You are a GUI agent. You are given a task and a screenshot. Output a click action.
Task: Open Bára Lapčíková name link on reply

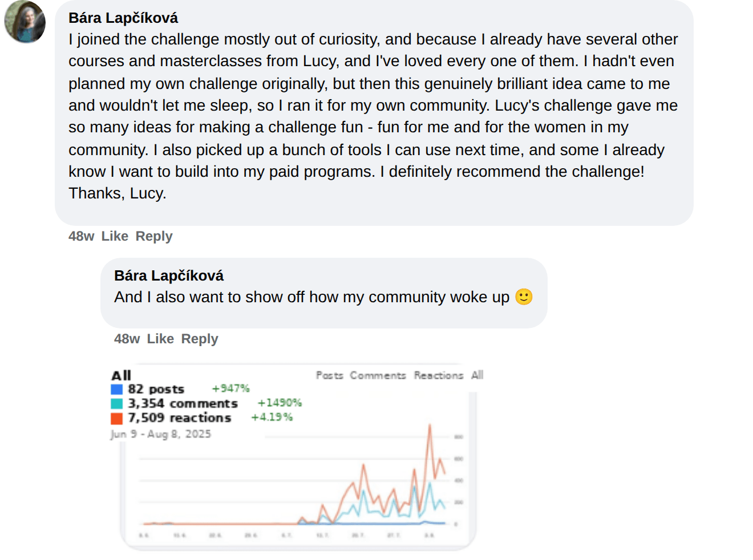click(169, 275)
